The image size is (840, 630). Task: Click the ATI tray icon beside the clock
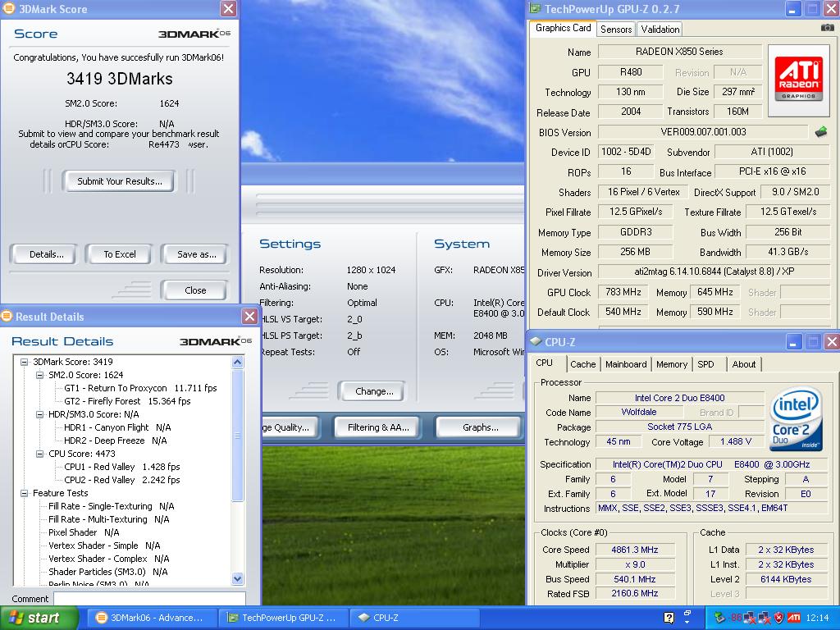point(794,618)
